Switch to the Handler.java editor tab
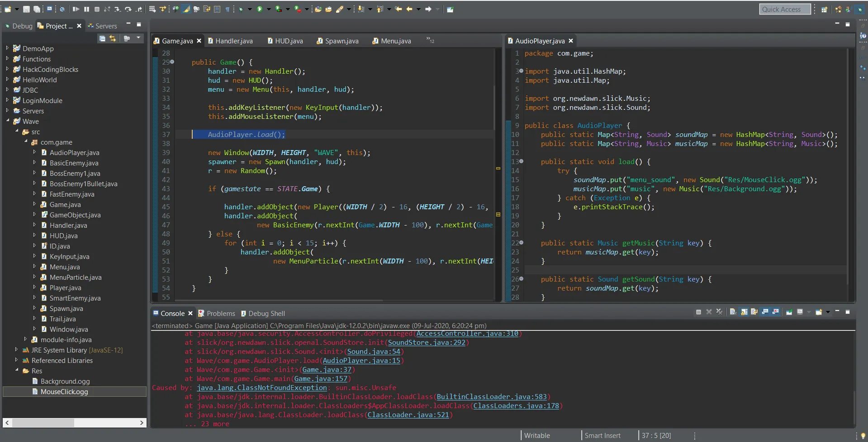 point(233,41)
